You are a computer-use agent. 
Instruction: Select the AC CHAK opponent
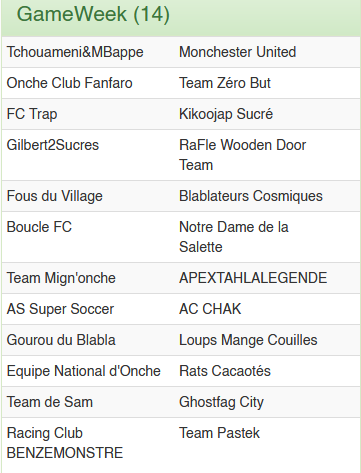pos(210,309)
